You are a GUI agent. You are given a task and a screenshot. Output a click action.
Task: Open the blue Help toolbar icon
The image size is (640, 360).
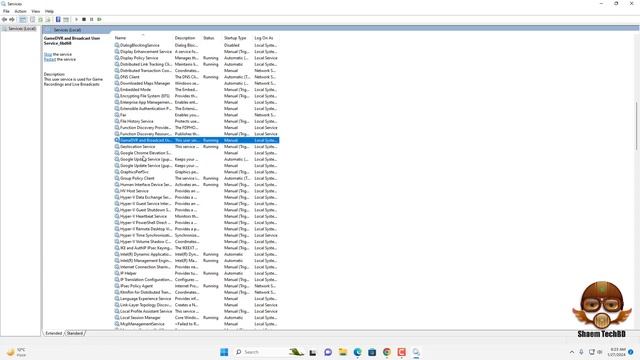point(58,20)
